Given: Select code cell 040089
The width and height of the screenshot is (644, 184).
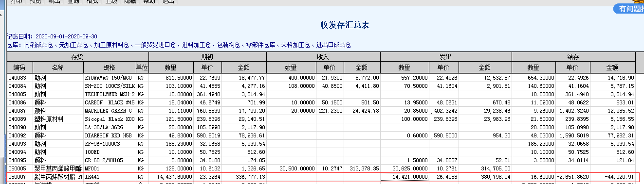Looking at the screenshot, I should coord(19,118).
